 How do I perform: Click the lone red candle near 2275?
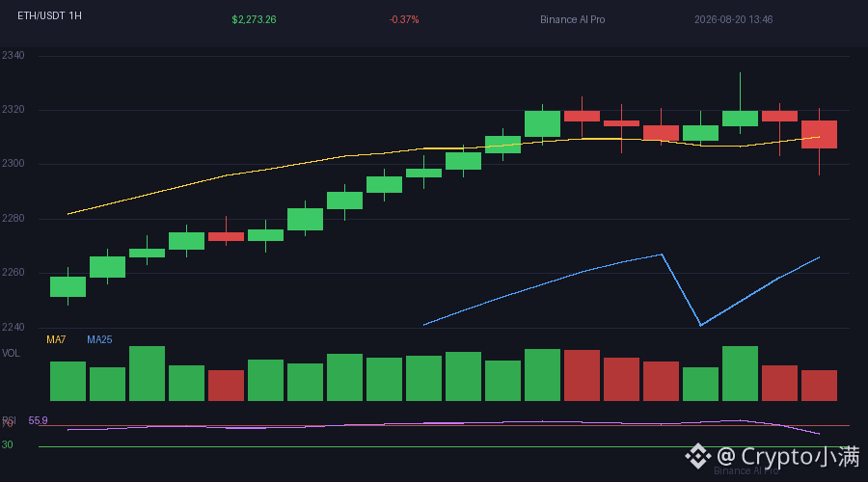coord(226,236)
